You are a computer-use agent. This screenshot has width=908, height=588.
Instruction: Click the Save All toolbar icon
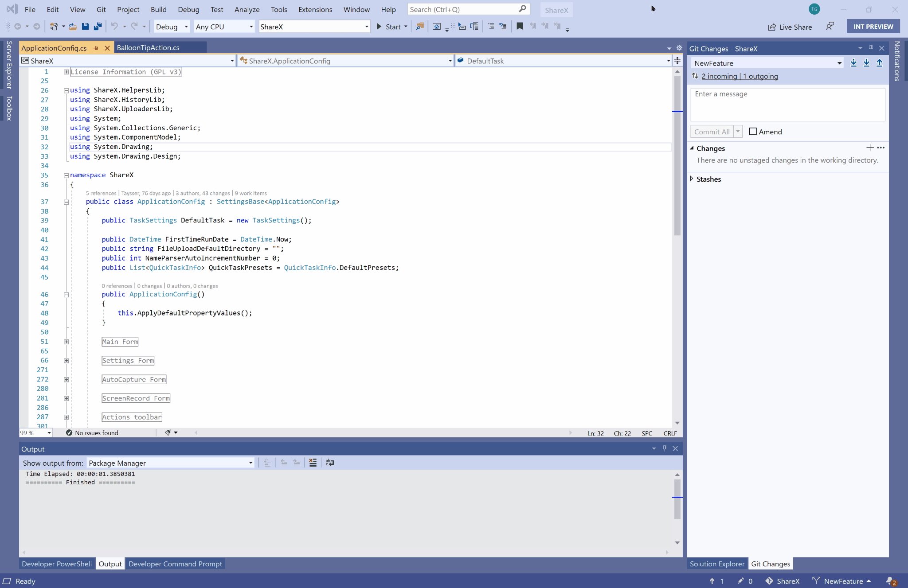[x=97, y=26]
